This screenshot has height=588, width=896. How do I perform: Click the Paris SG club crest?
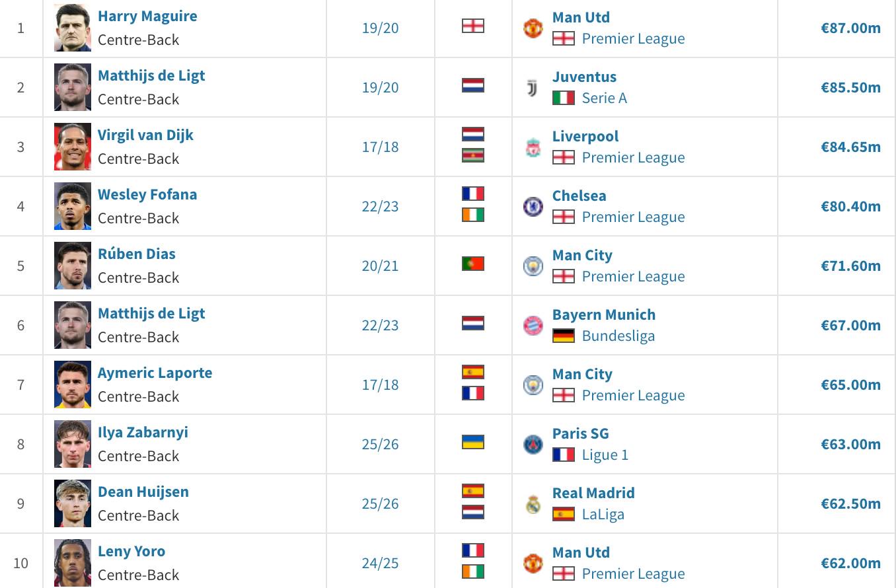coord(533,444)
